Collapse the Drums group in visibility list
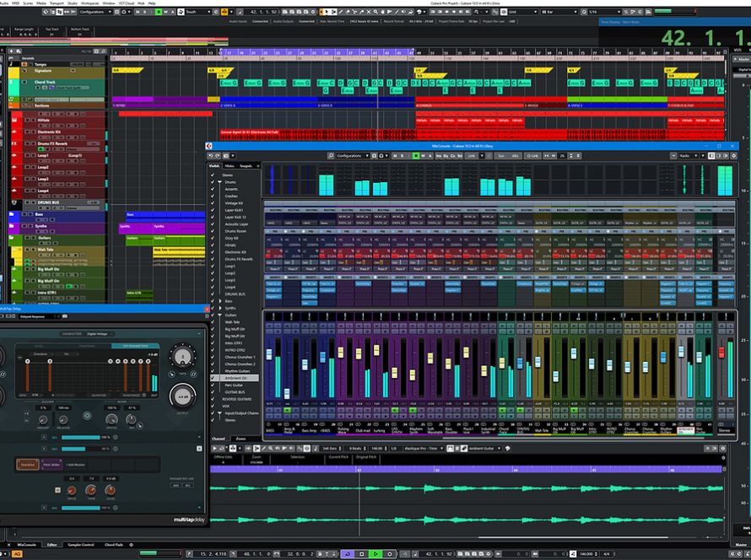Image resolution: width=751 pixels, height=560 pixels. [220, 182]
